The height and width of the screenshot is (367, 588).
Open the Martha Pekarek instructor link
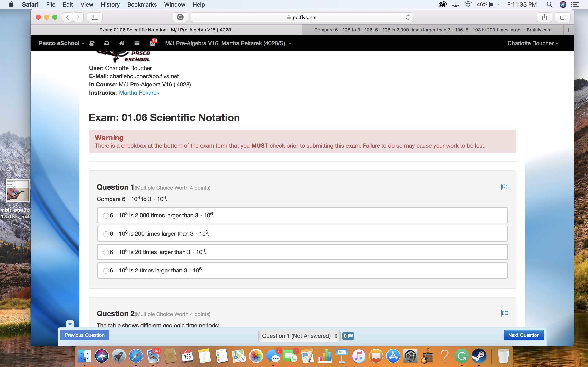click(x=139, y=93)
